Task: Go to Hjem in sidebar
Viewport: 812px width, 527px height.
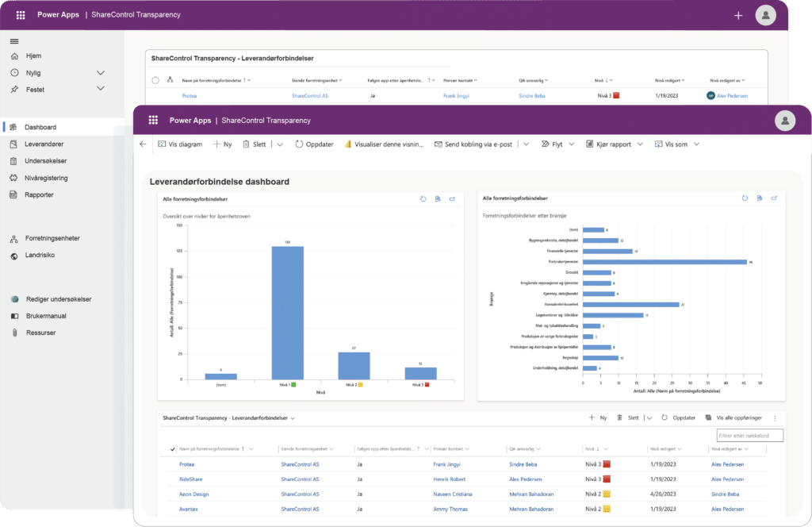Action: point(33,56)
